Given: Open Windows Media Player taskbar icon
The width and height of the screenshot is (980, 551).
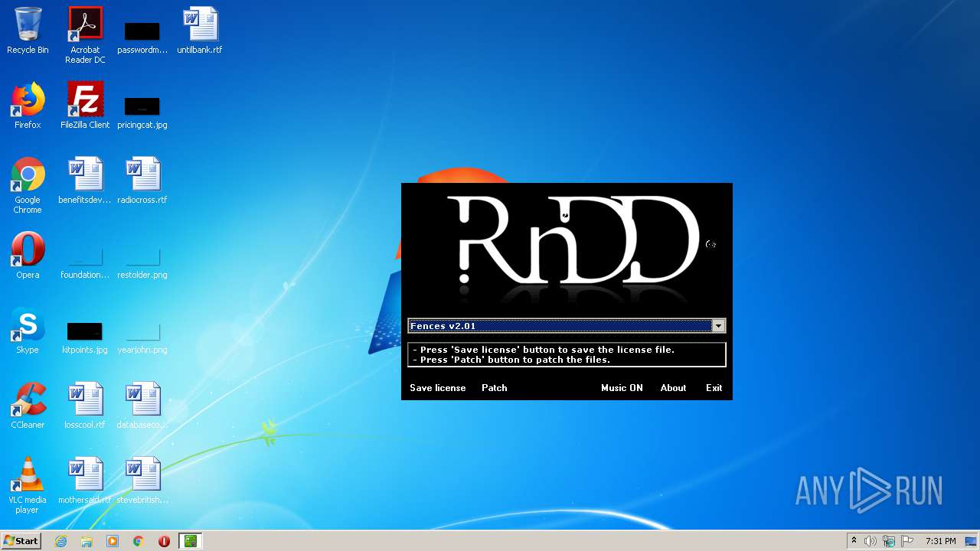Looking at the screenshot, I should coord(113,541).
